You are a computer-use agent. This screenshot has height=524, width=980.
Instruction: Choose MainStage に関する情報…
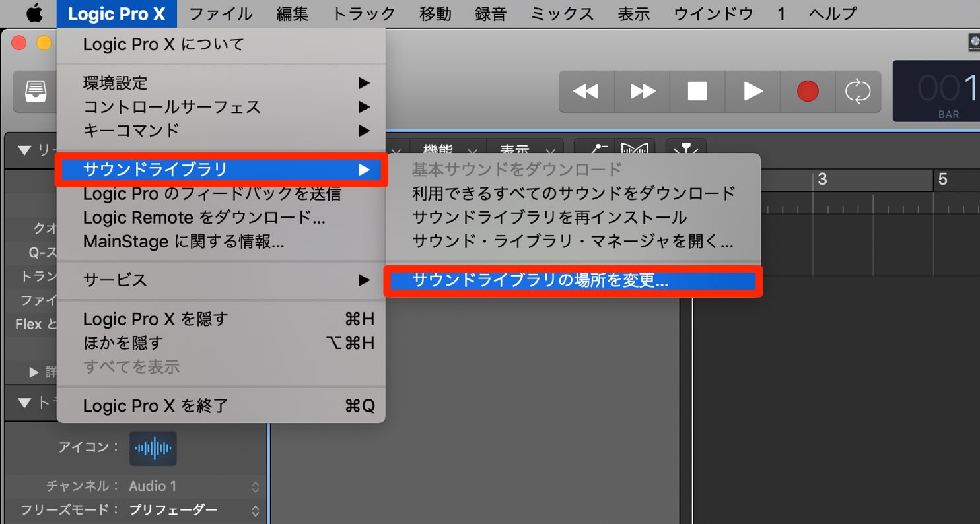pyautogui.click(x=221, y=242)
